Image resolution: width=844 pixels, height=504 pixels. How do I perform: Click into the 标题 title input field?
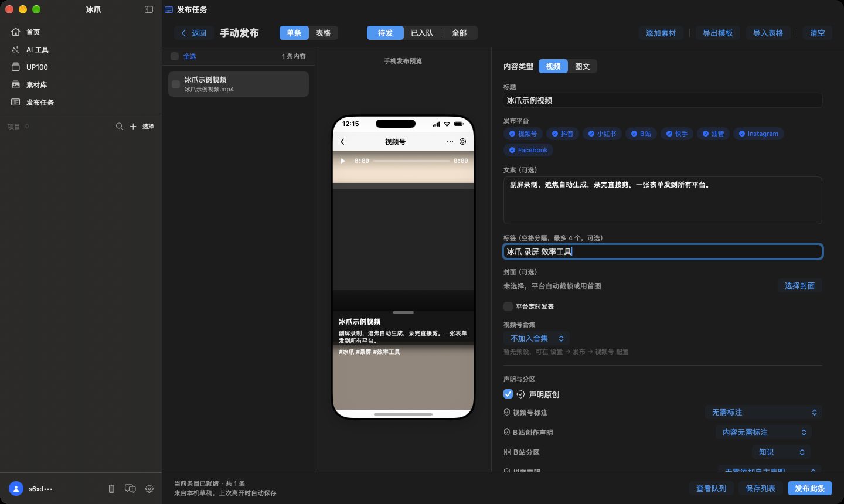pyautogui.click(x=662, y=100)
